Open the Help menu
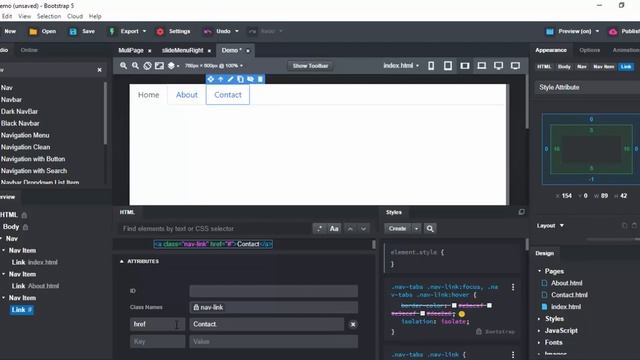Viewport: 640px width, 360px height. pos(95,16)
